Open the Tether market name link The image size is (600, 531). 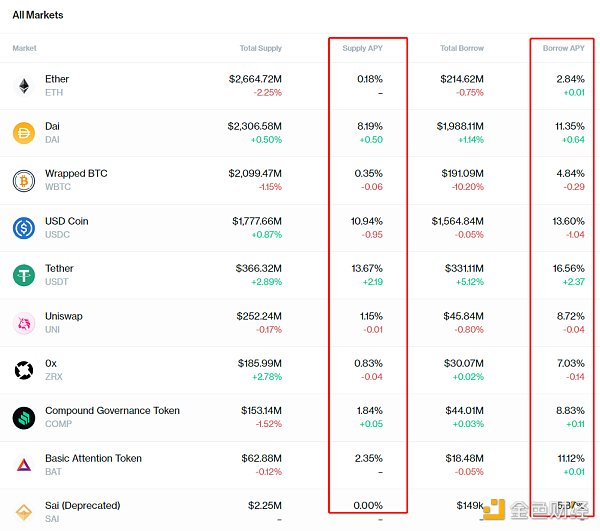59,268
